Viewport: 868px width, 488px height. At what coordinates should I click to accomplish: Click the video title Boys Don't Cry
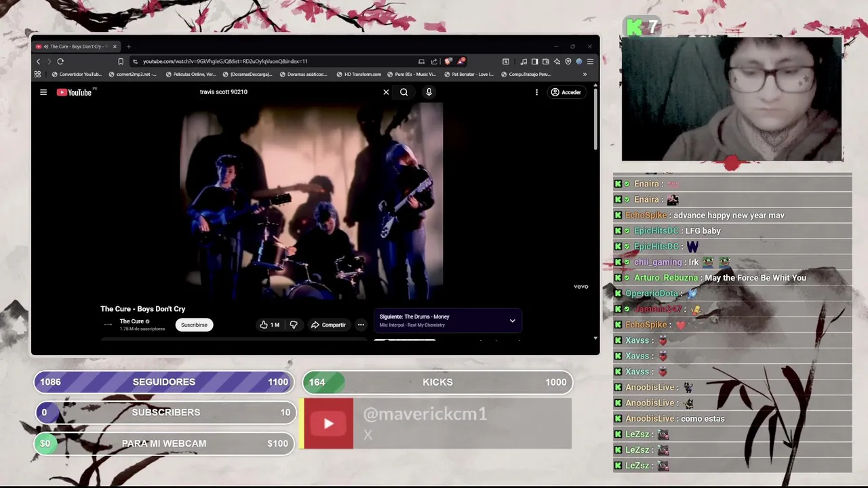[x=143, y=309]
